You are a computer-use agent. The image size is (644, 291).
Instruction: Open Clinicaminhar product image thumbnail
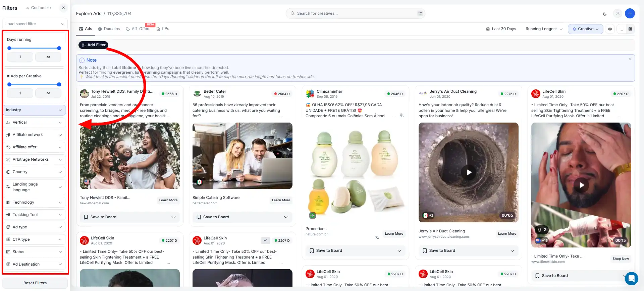[x=355, y=172]
